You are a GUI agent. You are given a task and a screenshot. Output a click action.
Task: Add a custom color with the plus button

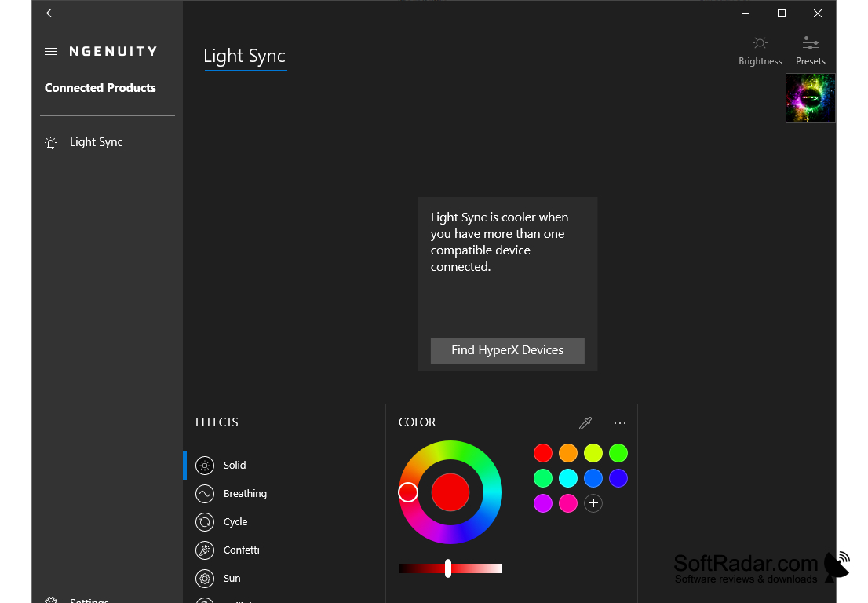coord(593,503)
